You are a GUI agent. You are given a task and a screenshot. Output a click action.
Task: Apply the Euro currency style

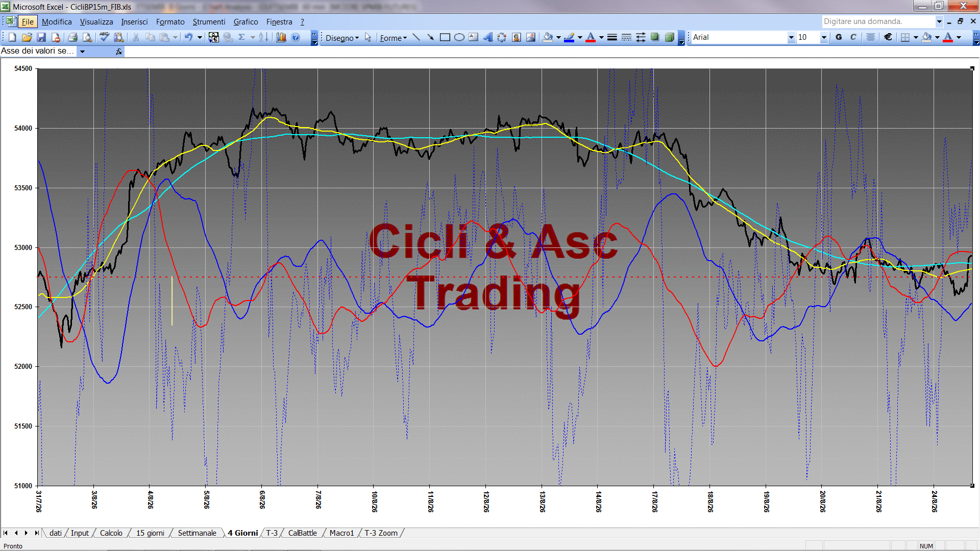click(888, 37)
